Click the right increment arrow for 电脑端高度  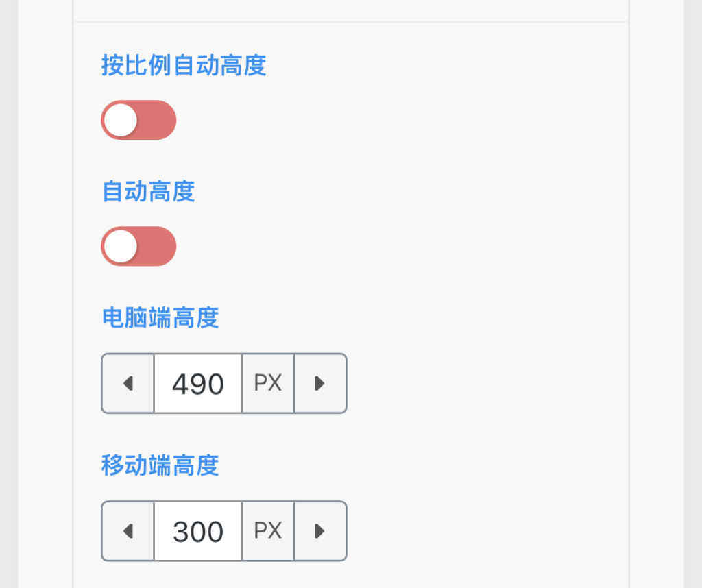pos(319,383)
